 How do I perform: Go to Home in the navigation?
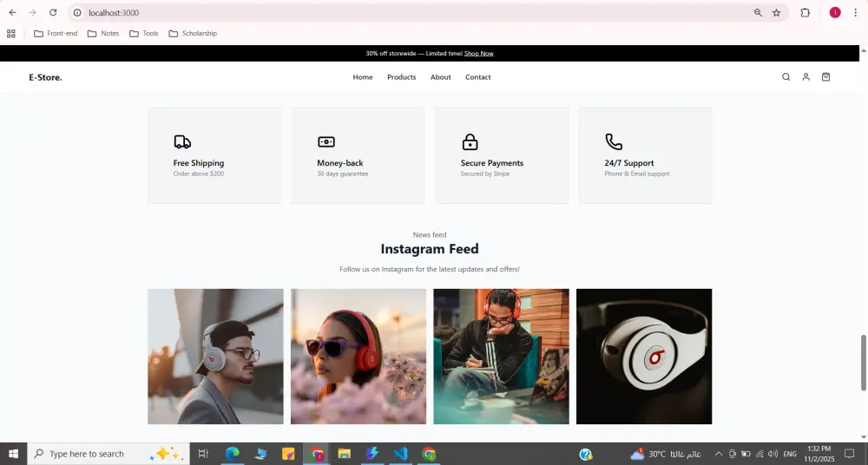[363, 77]
